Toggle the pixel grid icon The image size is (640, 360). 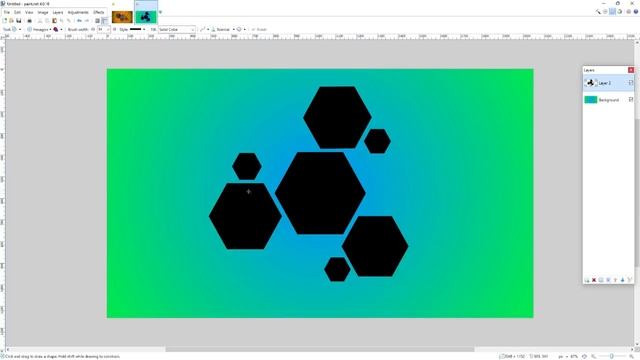coord(97,20)
